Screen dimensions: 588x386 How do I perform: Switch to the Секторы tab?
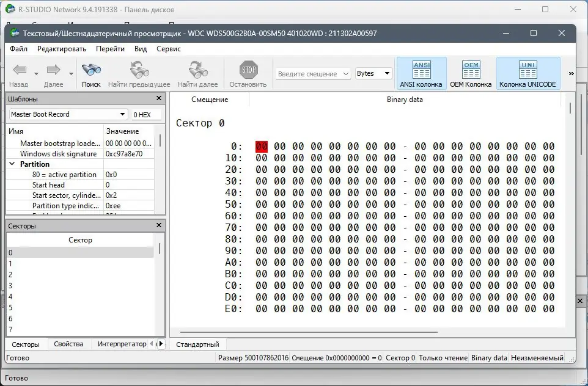tap(26, 344)
